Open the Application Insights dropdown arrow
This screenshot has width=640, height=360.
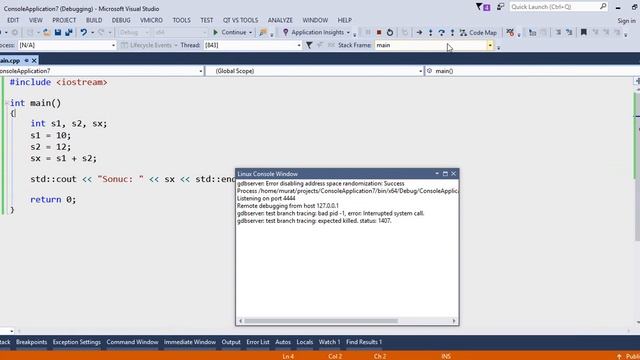click(x=348, y=32)
